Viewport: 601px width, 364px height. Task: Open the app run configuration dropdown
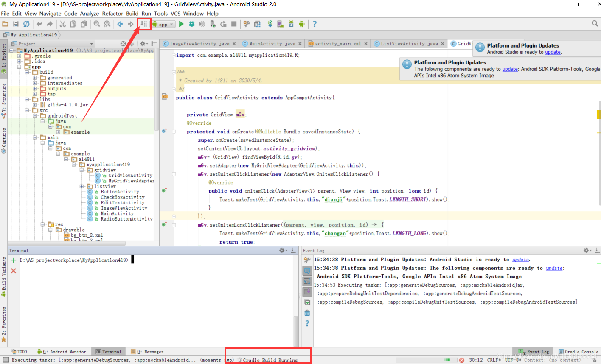[163, 25]
